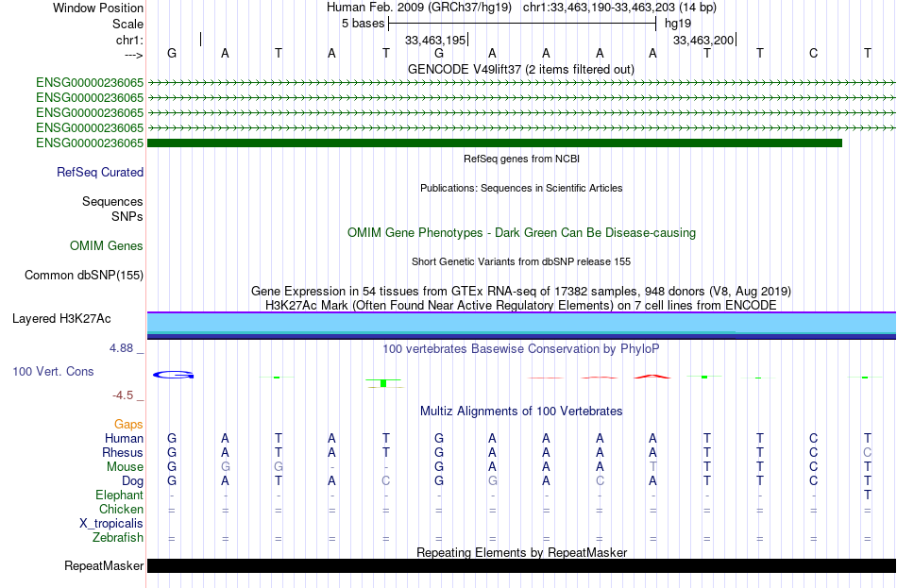Click the C base in the top reference sequence row

[x=814, y=53]
